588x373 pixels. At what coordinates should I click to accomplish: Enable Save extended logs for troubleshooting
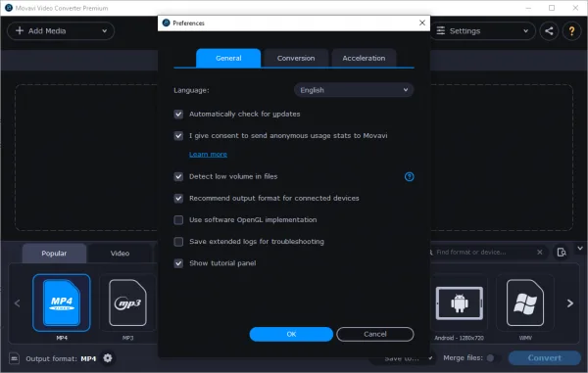pyautogui.click(x=178, y=242)
